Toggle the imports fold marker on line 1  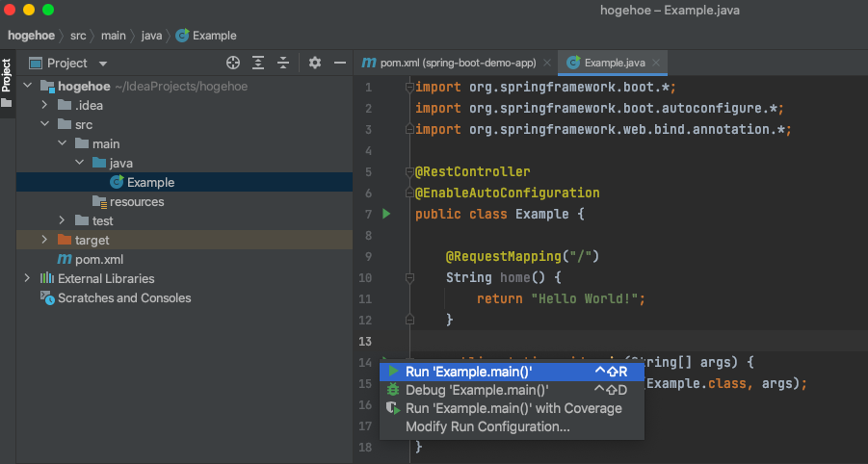[x=409, y=87]
